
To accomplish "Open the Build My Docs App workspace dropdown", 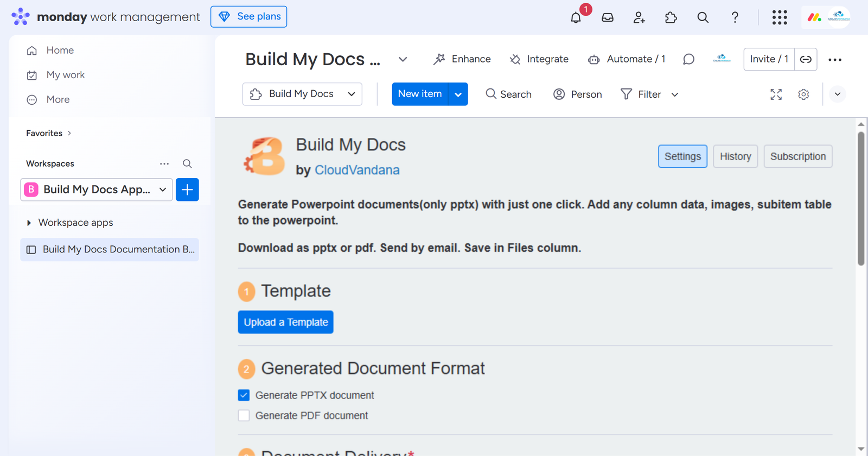I will click(x=97, y=189).
